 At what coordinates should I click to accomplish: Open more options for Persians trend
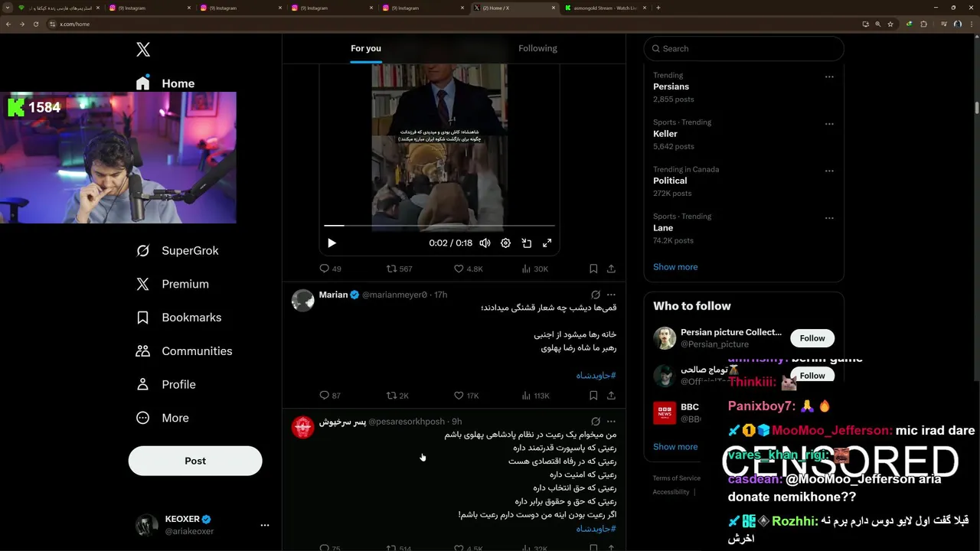829,77
